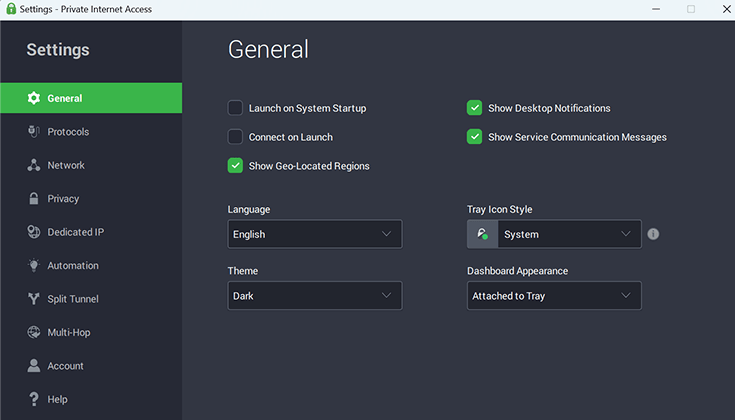Viewport: 735px width, 420px height.
Task: Click the Show Service Communication Messages label
Action: coord(578,137)
